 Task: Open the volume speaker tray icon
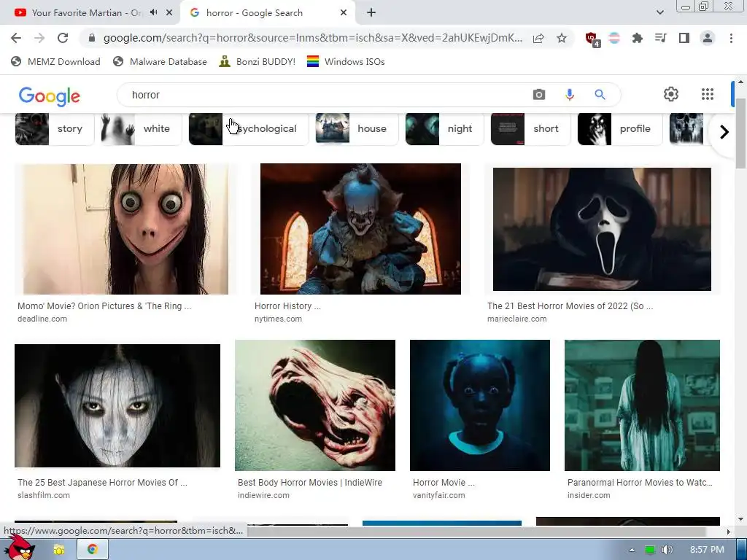667,550
